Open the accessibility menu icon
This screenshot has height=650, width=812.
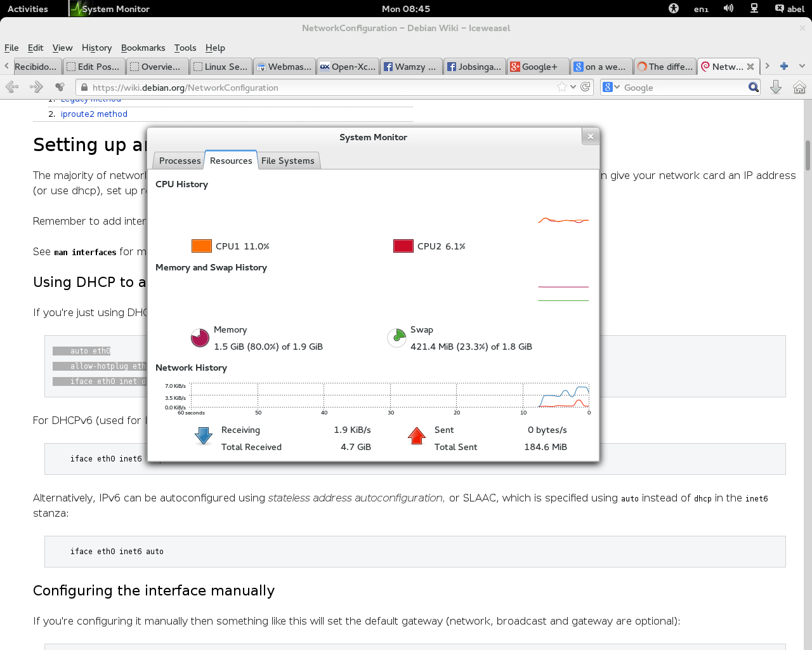click(x=674, y=8)
